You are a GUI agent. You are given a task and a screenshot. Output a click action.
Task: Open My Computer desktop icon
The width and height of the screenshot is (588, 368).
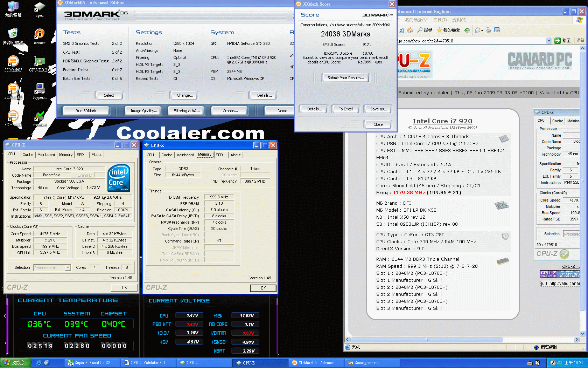coord(13,10)
